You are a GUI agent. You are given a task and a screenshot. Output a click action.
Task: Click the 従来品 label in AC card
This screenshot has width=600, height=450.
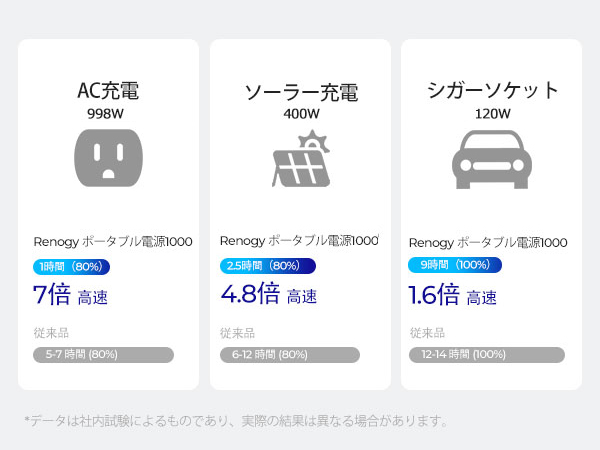(x=51, y=332)
